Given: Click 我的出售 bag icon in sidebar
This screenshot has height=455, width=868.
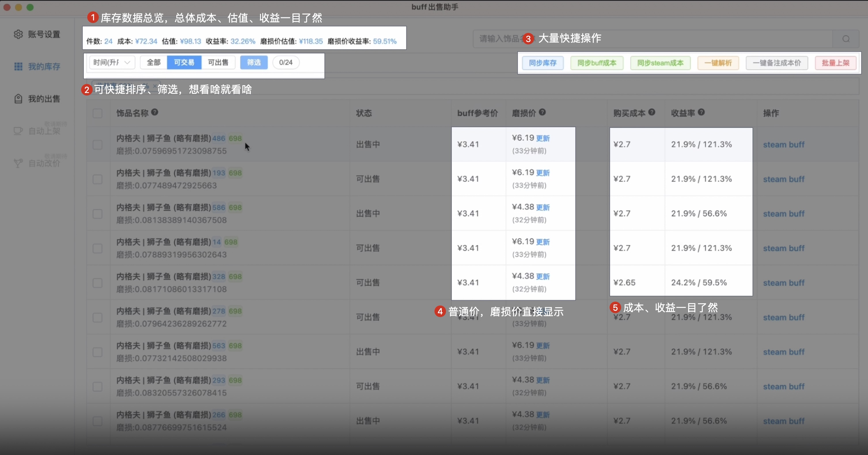Looking at the screenshot, I should click(x=18, y=99).
